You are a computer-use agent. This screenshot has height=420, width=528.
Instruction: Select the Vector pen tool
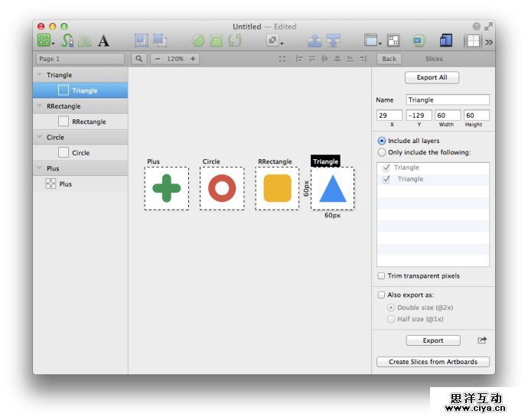67,41
